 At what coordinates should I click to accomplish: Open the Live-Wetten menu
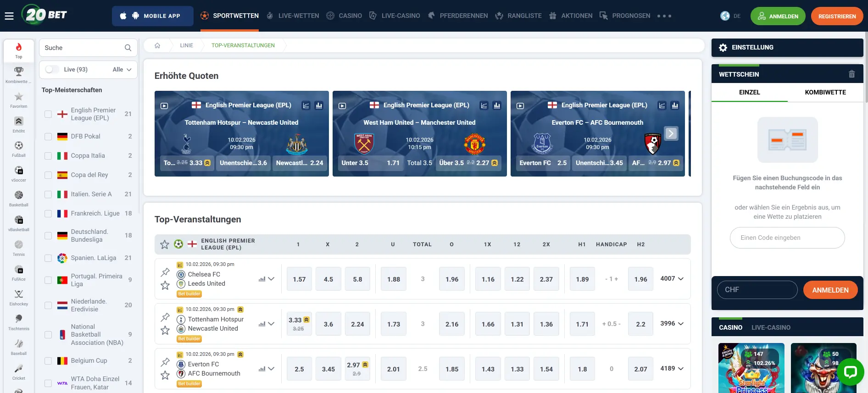293,16
